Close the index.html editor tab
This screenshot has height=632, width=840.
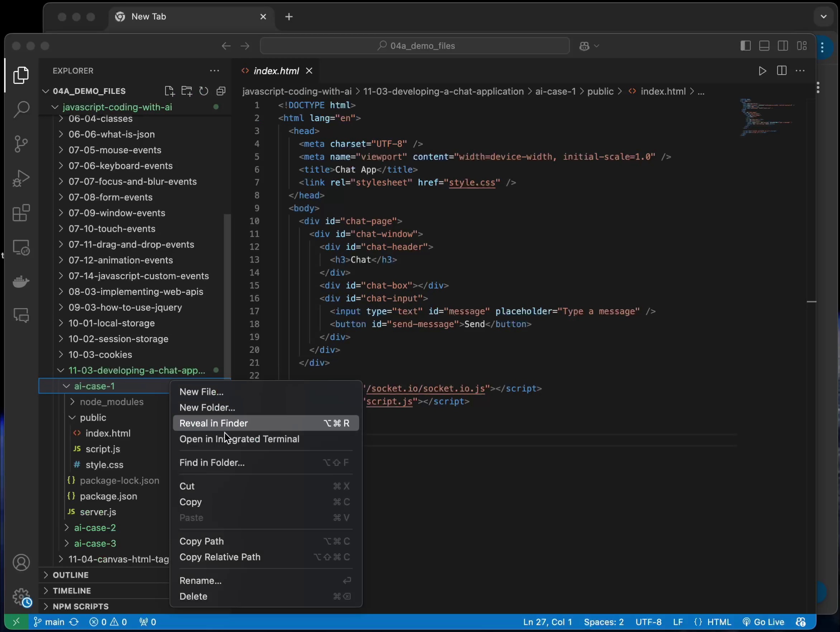point(309,71)
